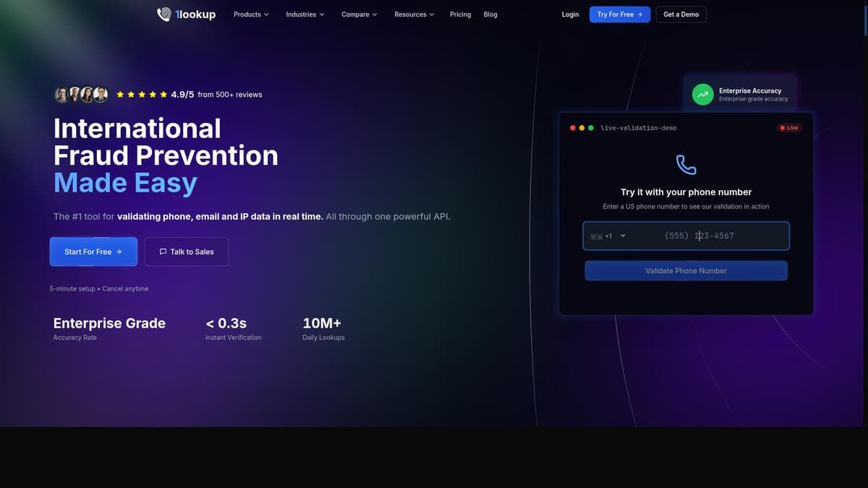The width and height of the screenshot is (868, 488).
Task: Click the red window dot in demo panel
Action: tap(573, 128)
